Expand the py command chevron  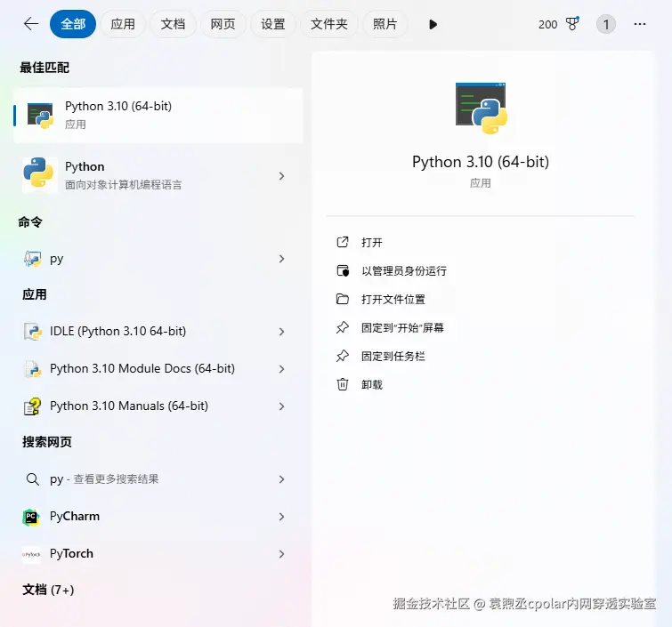point(281,259)
